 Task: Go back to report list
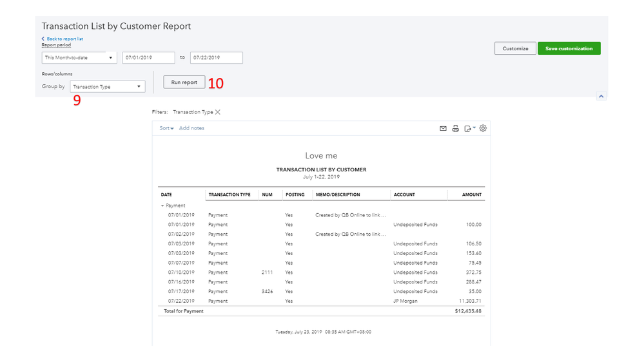[64, 39]
